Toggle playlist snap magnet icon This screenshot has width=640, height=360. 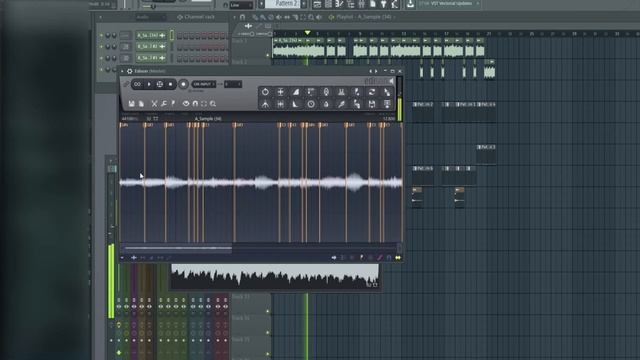[242, 17]
